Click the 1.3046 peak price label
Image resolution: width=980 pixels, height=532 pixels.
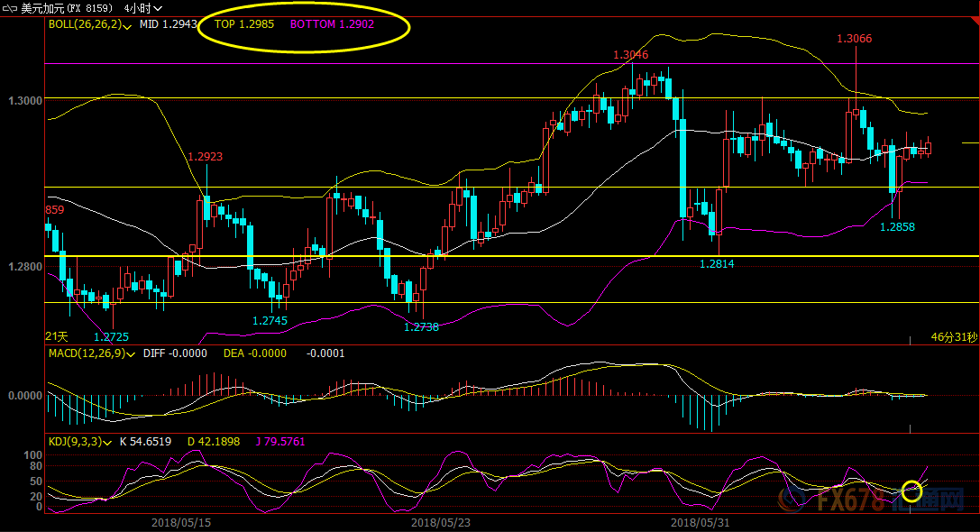(630, 55)
